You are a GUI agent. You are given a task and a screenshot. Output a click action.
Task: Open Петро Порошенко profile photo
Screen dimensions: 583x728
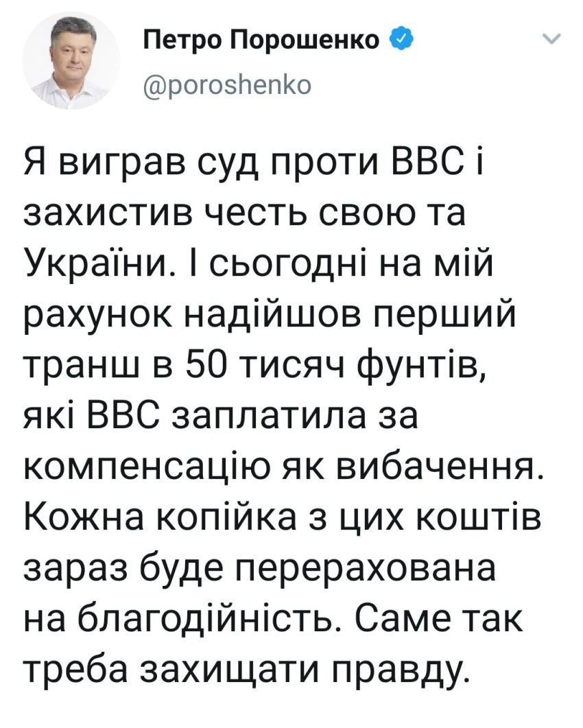[71, 61]
